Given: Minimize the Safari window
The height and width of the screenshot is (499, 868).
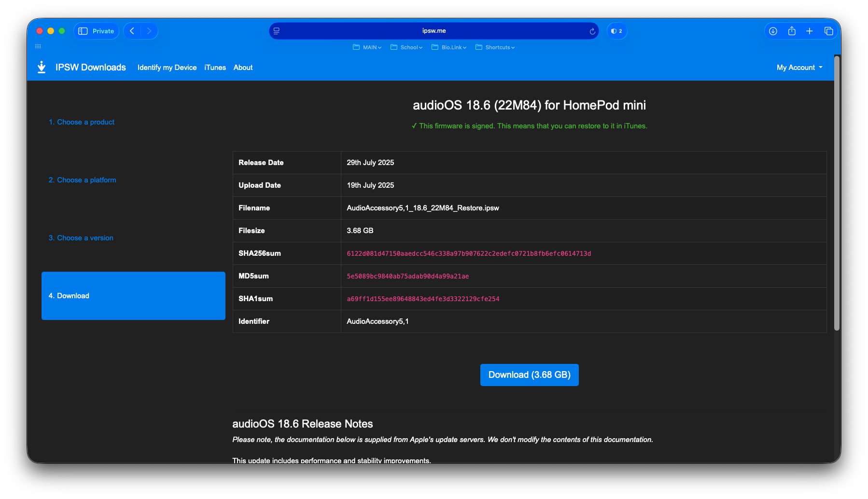Looking at the screenshot, I should click(x=51, y=31).
